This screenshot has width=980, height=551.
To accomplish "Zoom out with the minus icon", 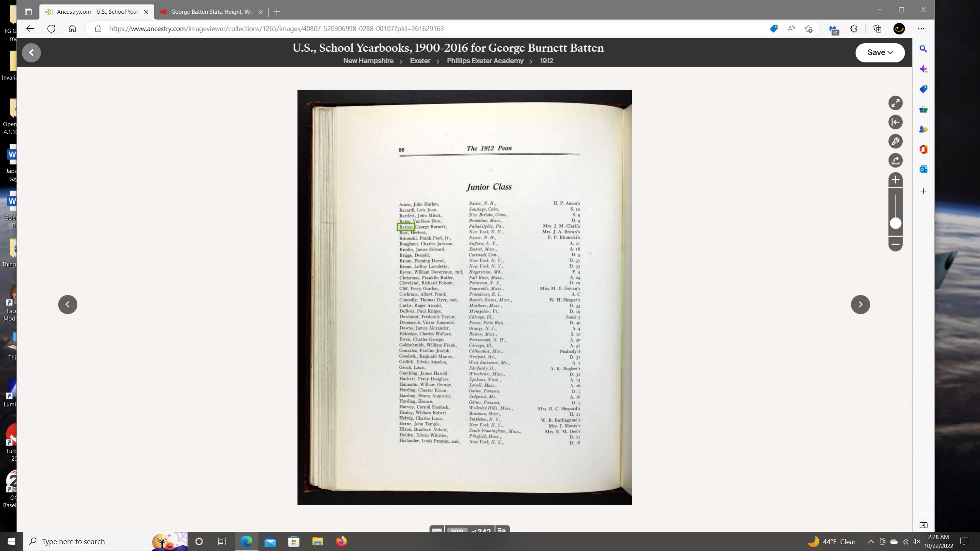I will click(895, 244).
